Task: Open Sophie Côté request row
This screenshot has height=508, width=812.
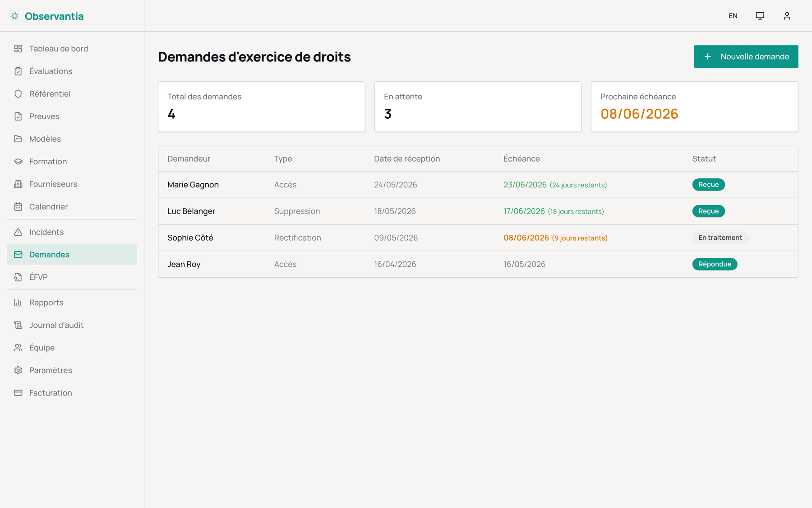Action: (478, 238)
